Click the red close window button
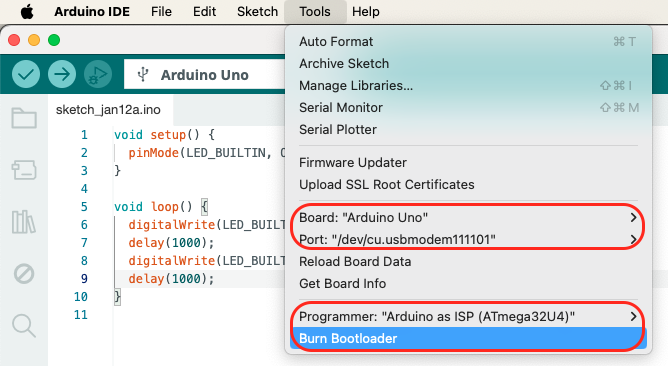This screenshot has height=366, width=668. [14, 40]
